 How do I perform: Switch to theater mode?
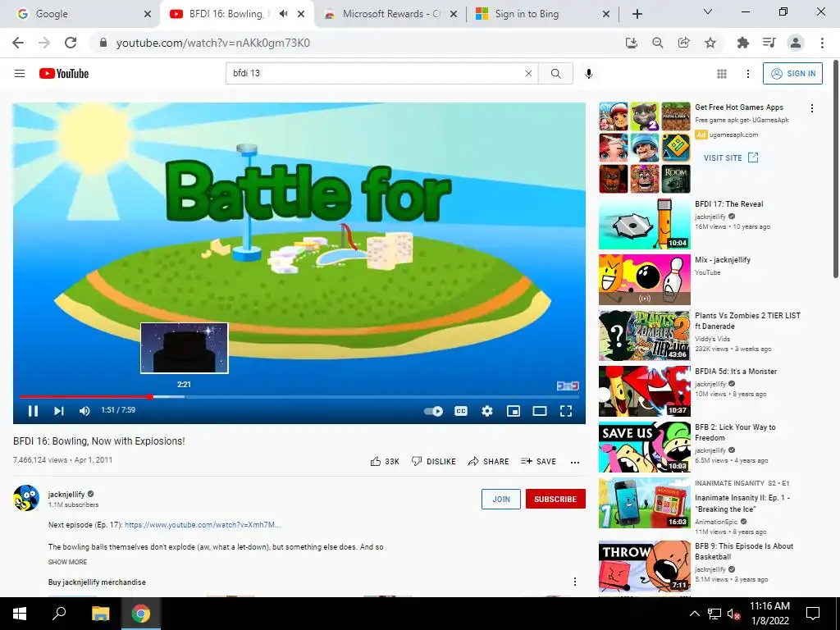540,411
